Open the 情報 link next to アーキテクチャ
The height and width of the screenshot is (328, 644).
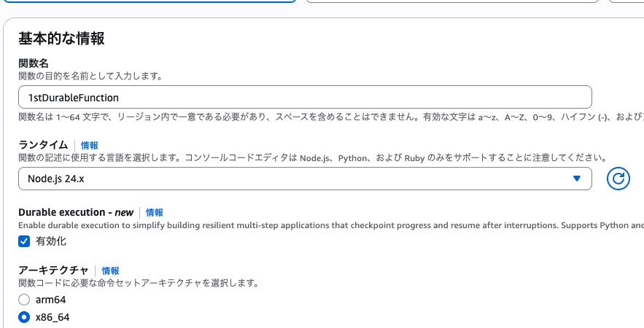click(110, 270)
